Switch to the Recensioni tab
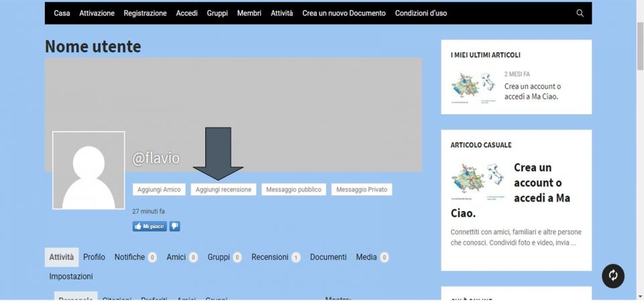The height and width of the screenshot is (301, 644). coord(276,257)
